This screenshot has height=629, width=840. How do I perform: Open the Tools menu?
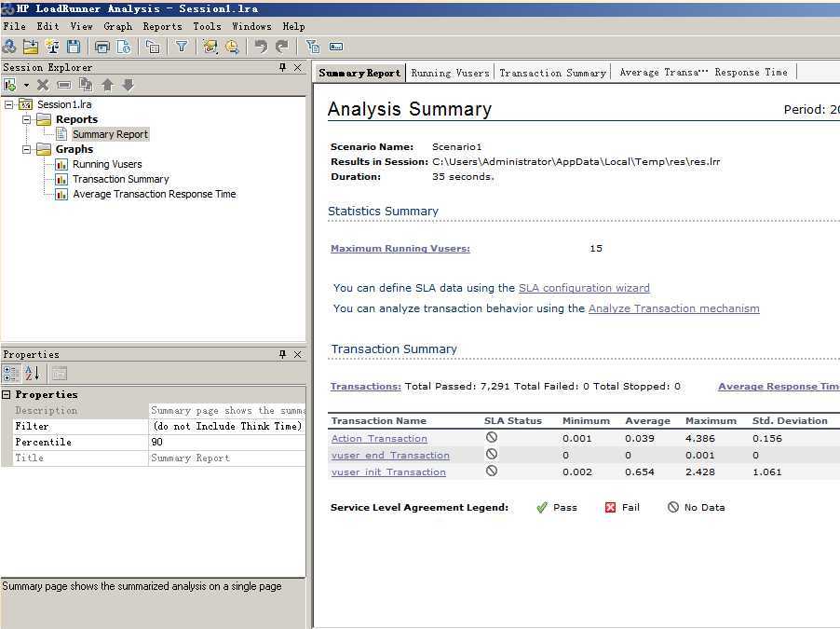click(207, 26)
